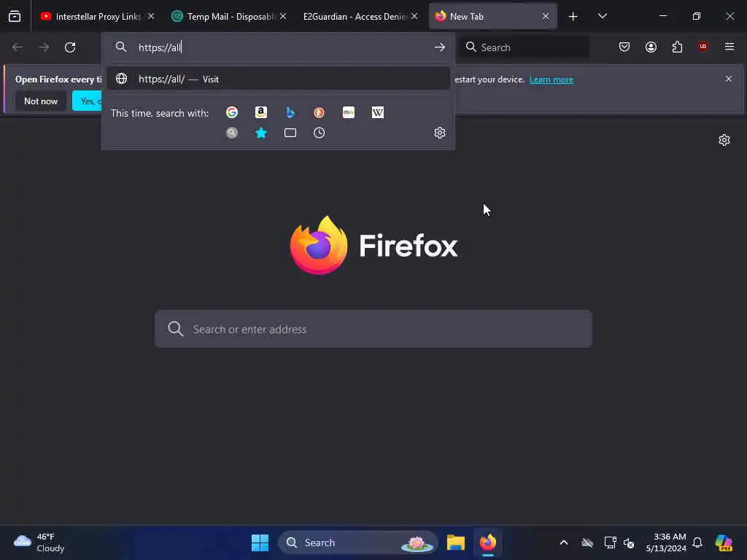Search this time with eBay

(348, 112)
